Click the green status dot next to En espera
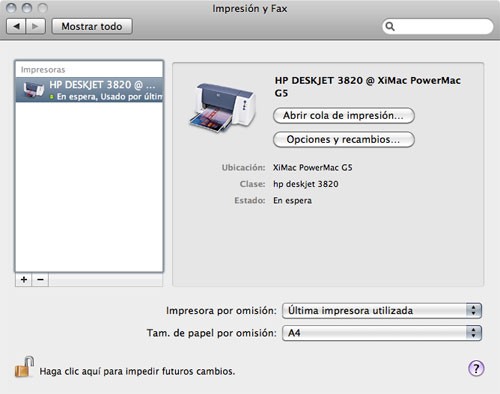Viewport: 500px width, 394px height. [x=52, y=97]
